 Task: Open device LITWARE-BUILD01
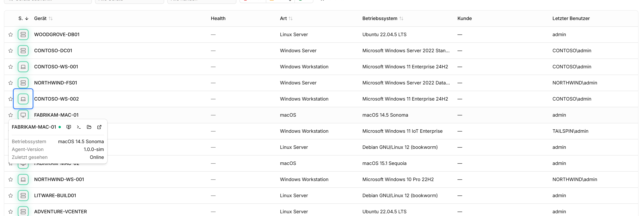(x=55, y=196)
